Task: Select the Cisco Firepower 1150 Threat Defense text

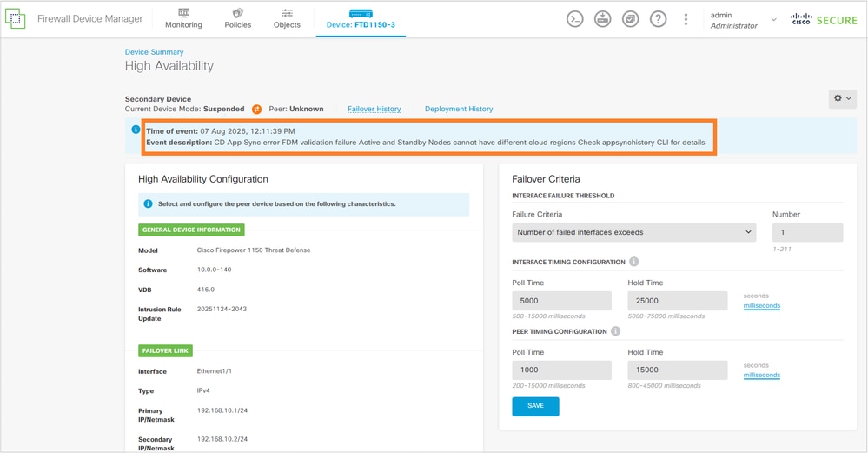Action: click(x=254, y=250)
